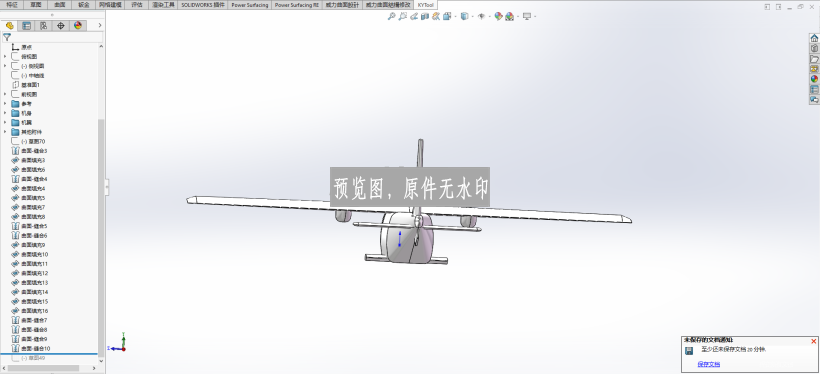Switch to the KYTool tab

point(425,5)
